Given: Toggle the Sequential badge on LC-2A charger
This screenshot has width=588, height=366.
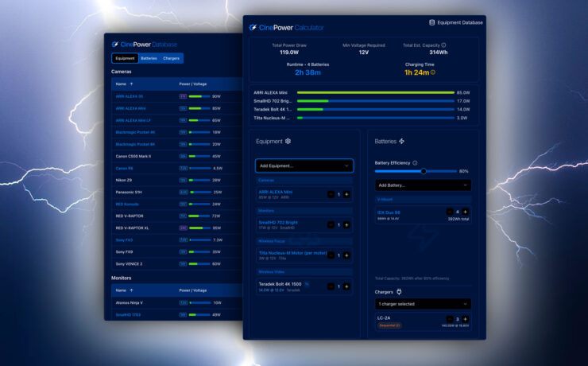Looking at the screenshot, I should 389,325.
